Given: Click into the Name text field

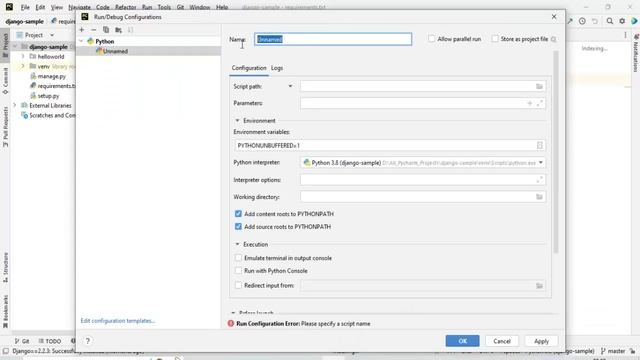Looking at the screenshot, I should (333, 39).
